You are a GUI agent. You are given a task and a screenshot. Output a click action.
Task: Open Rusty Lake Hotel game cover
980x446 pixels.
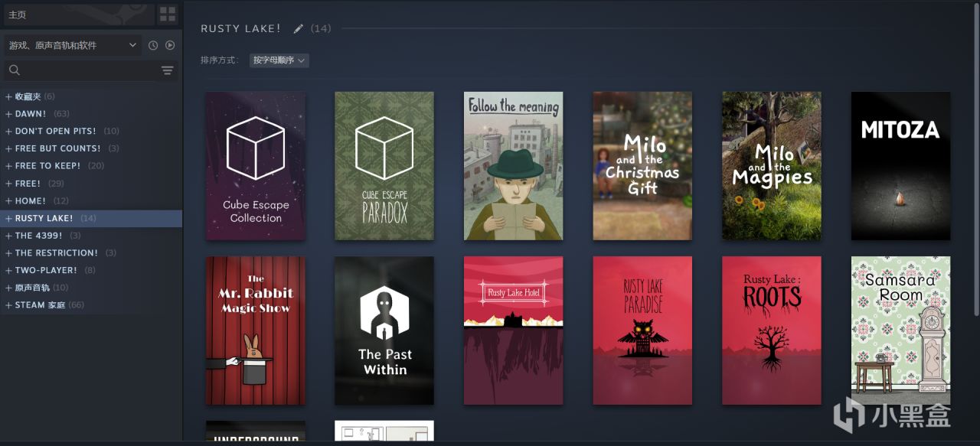click(514, 330)
